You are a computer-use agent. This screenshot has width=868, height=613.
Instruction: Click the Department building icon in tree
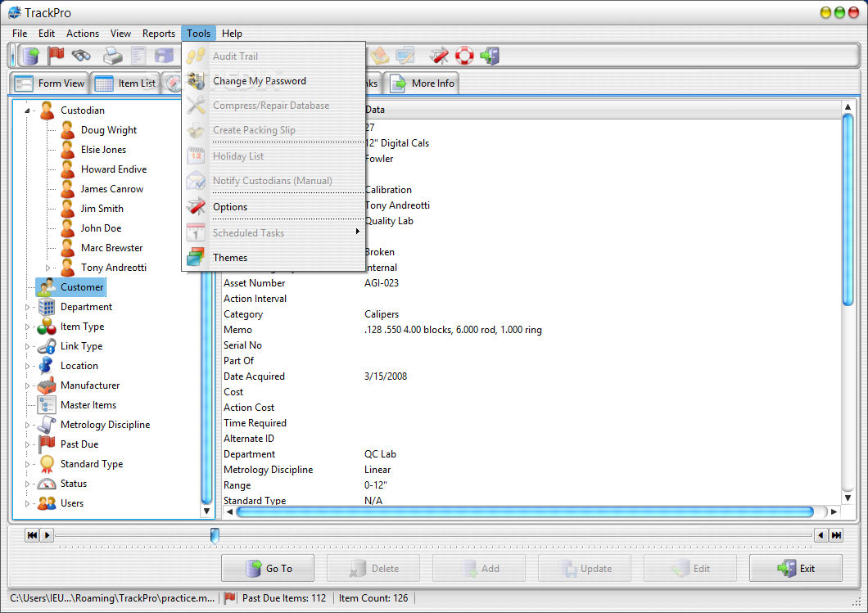(47, 307)
